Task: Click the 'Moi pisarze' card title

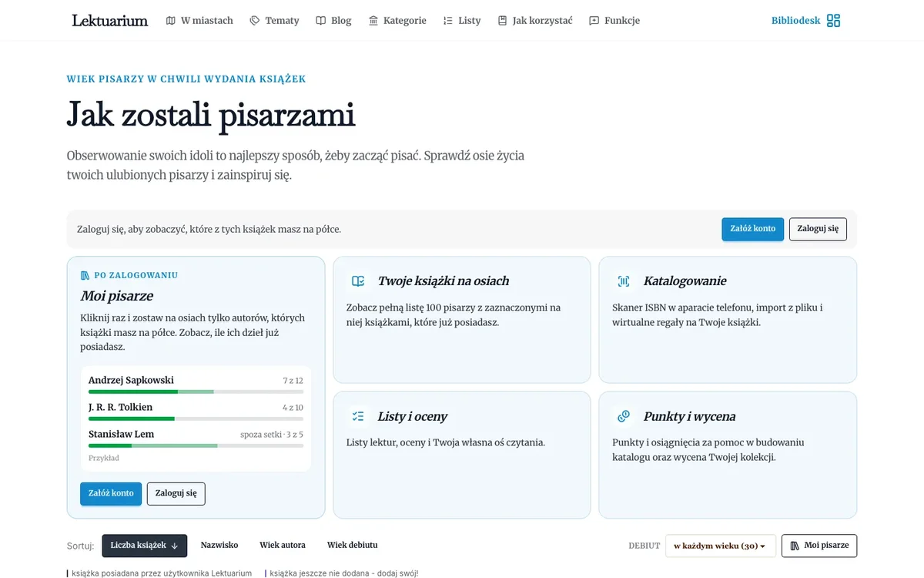Action: click(117, 296)
